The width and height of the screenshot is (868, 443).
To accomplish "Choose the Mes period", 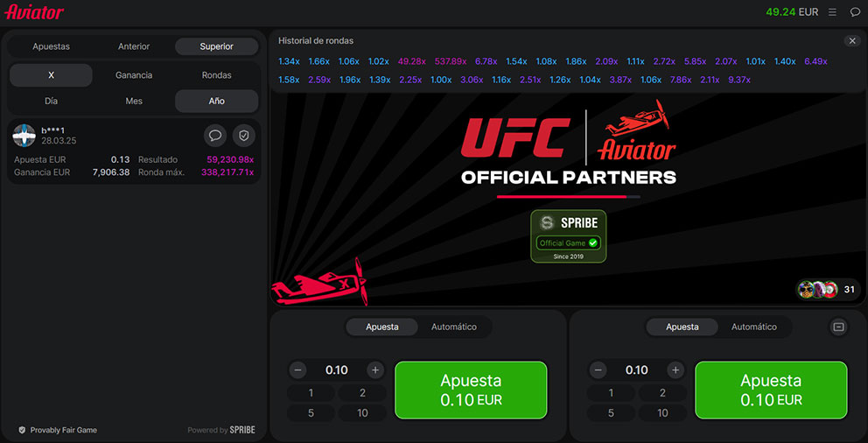I will 134,101.
